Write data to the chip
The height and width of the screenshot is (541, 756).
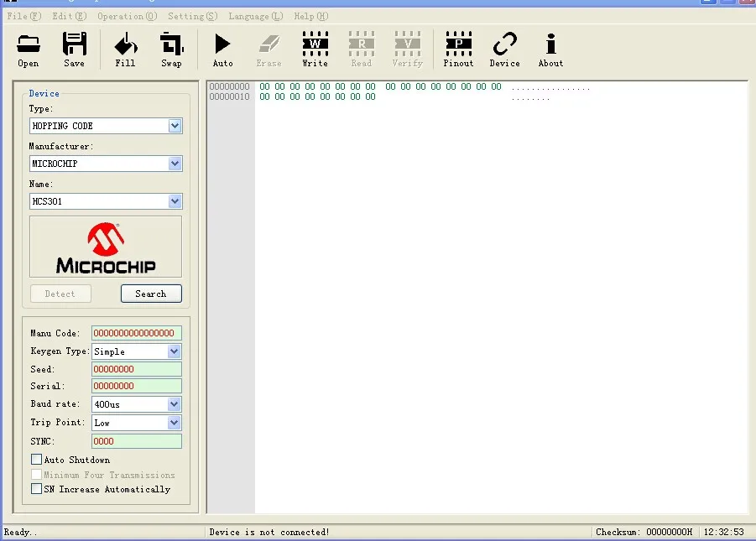pyautogui.click(x=315, y=49)
